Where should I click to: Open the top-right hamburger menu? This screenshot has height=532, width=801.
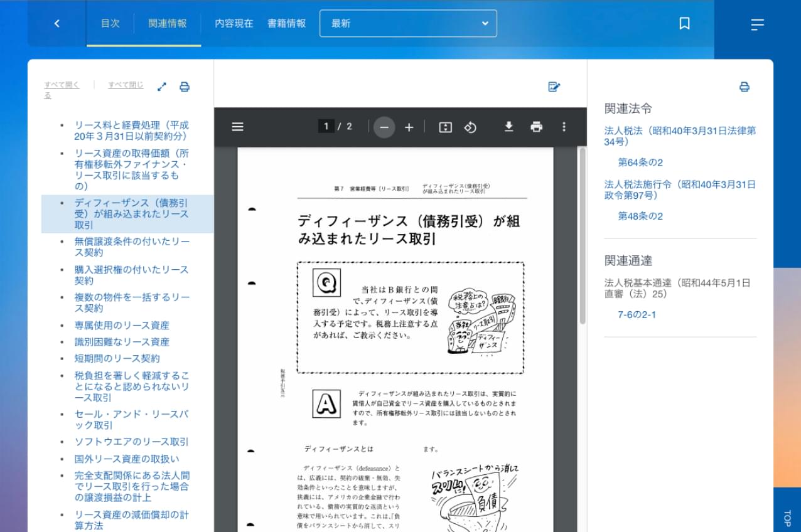[x=757, y=25]
